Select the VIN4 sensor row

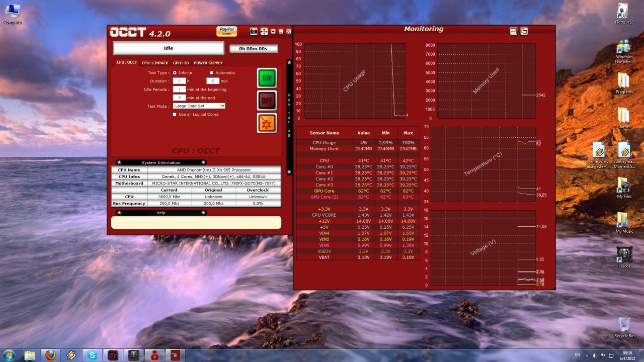(358, 233)
